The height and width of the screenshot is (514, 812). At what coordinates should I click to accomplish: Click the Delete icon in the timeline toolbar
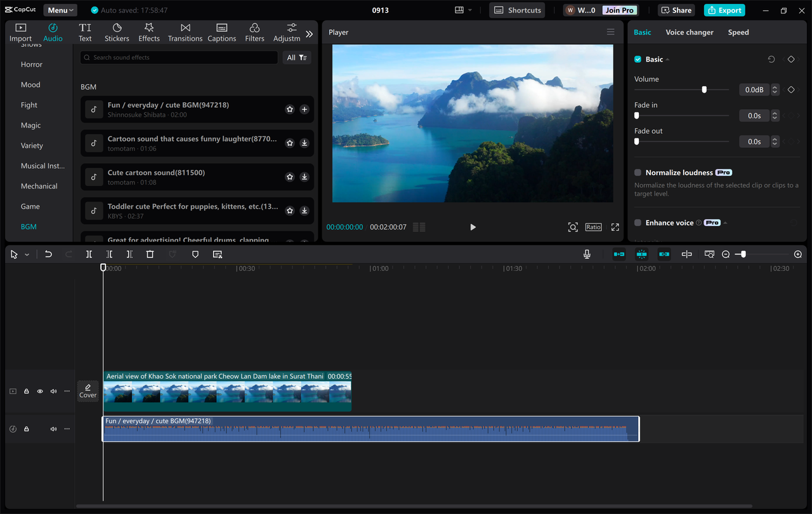point(150,254)
